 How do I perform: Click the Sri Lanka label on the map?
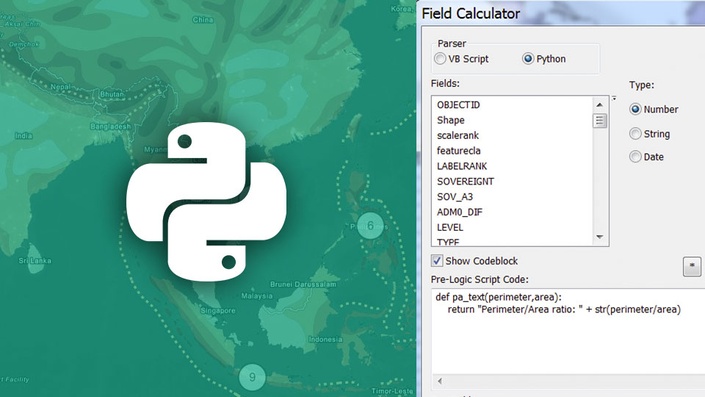tap(35, 260)
